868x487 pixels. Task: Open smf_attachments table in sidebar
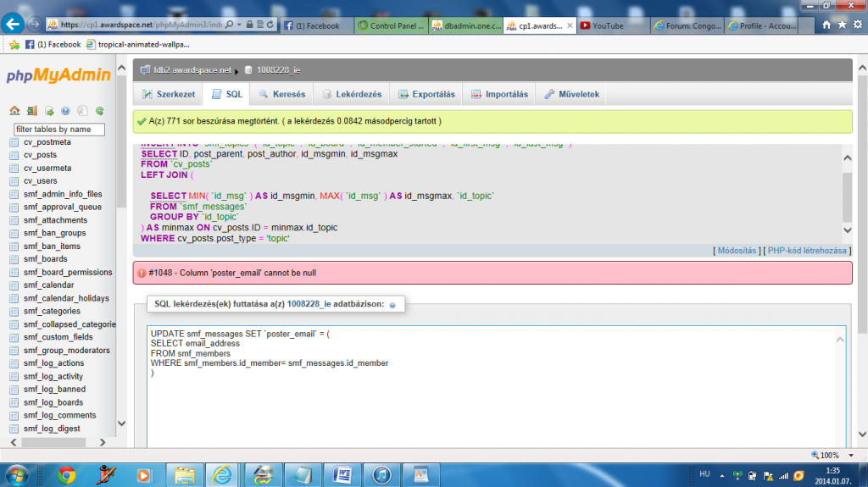coord(55,220)
